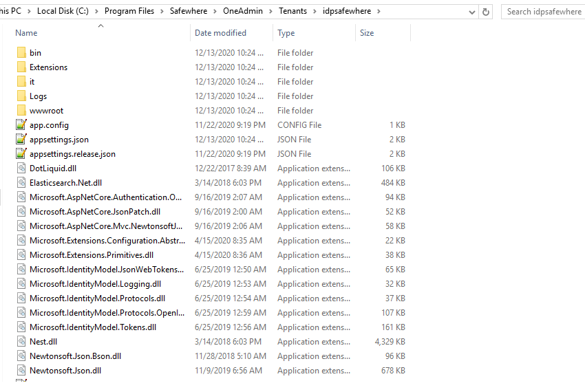Click the 161 KB size value
The height and width of the screenshot is (392, 585).
click(393, 327)
